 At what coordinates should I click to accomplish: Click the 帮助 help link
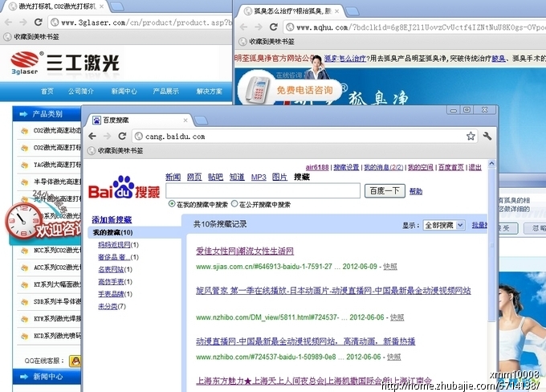(x=416, y=191)
